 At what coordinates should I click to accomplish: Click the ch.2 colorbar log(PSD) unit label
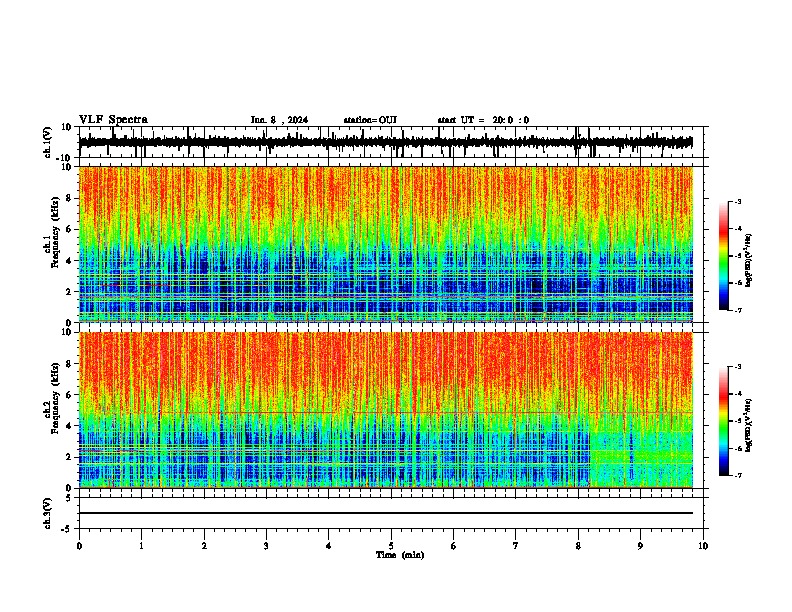pyautogui.click(x=749, y=425)
